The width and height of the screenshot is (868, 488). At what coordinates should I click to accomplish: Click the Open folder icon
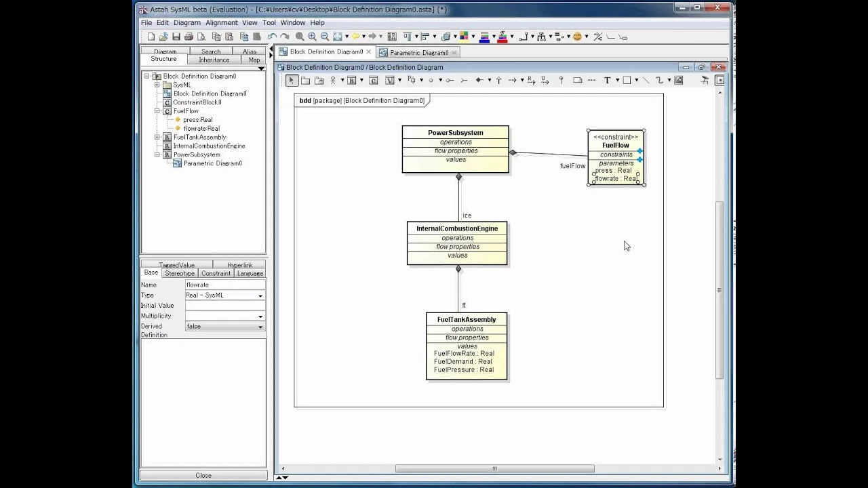point(163,37)
